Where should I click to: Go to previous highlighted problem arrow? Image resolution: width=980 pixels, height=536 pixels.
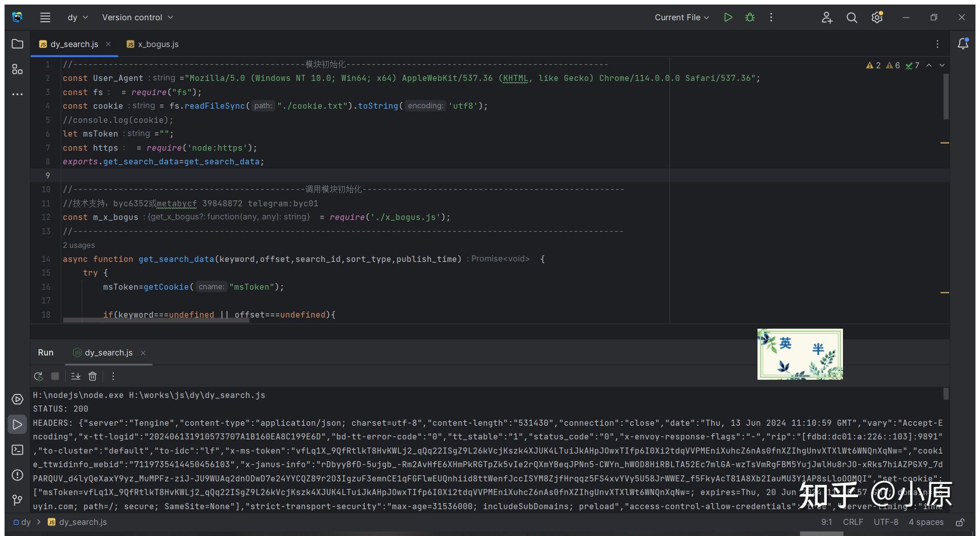929,65
